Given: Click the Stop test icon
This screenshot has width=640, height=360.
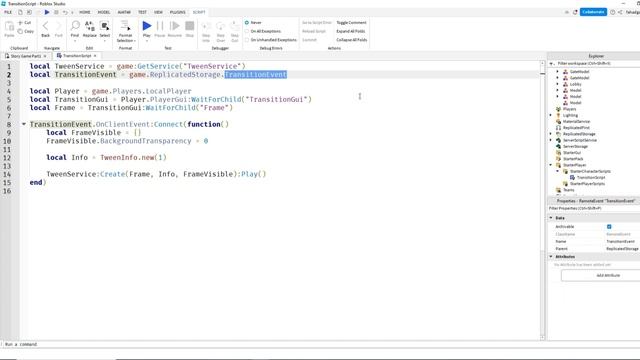Looking at the screenshot, I should [x=190, y=26].
